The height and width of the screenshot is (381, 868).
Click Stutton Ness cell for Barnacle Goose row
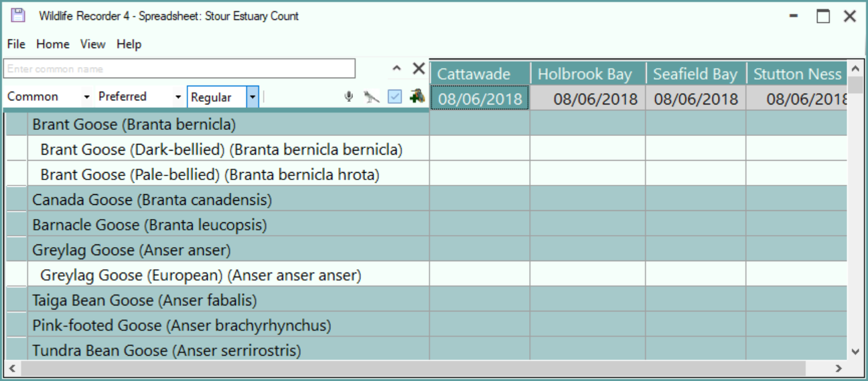(x=797, y=225)
